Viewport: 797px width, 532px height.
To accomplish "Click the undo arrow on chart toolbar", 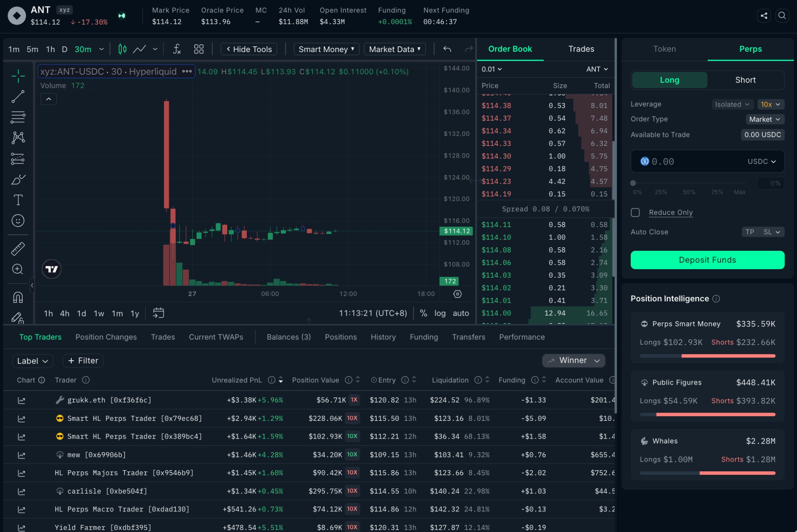I will click(447, 49).
